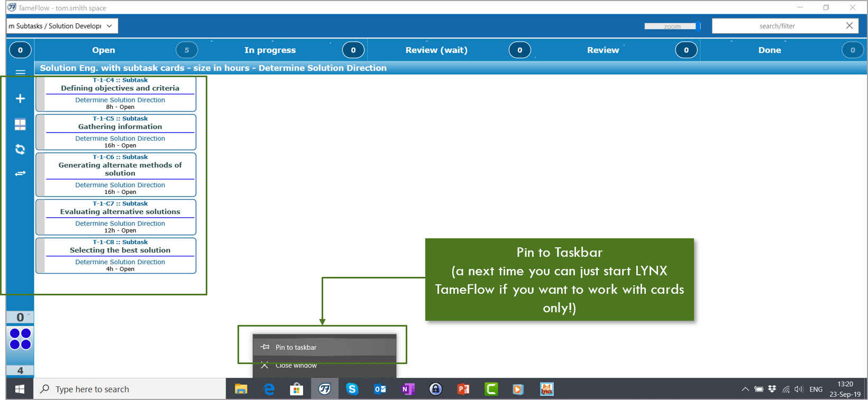The height and width of the screenshot is (400, 868).
Task: Click the Review (wait) column header
Action: pyautogui.click(x=436, y=50)
